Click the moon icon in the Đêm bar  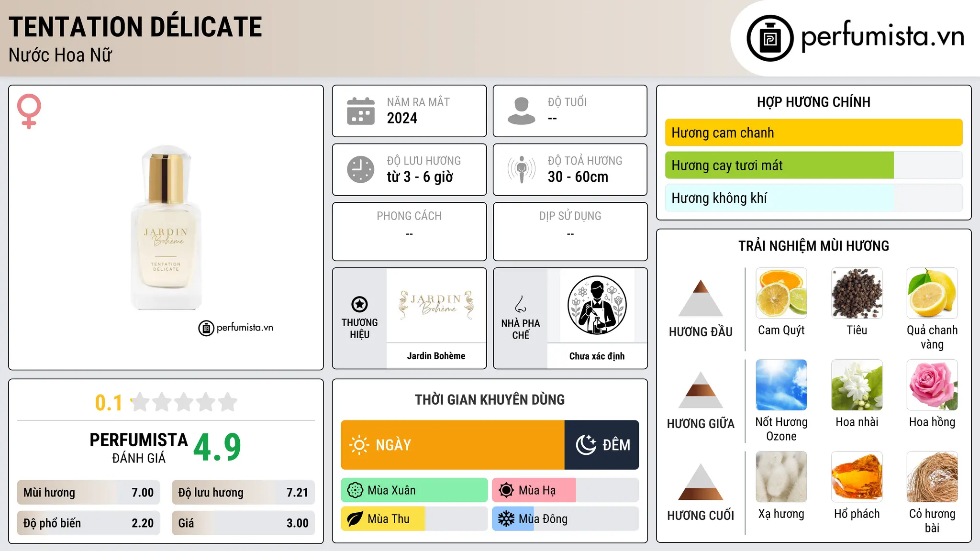click(586, 445)
